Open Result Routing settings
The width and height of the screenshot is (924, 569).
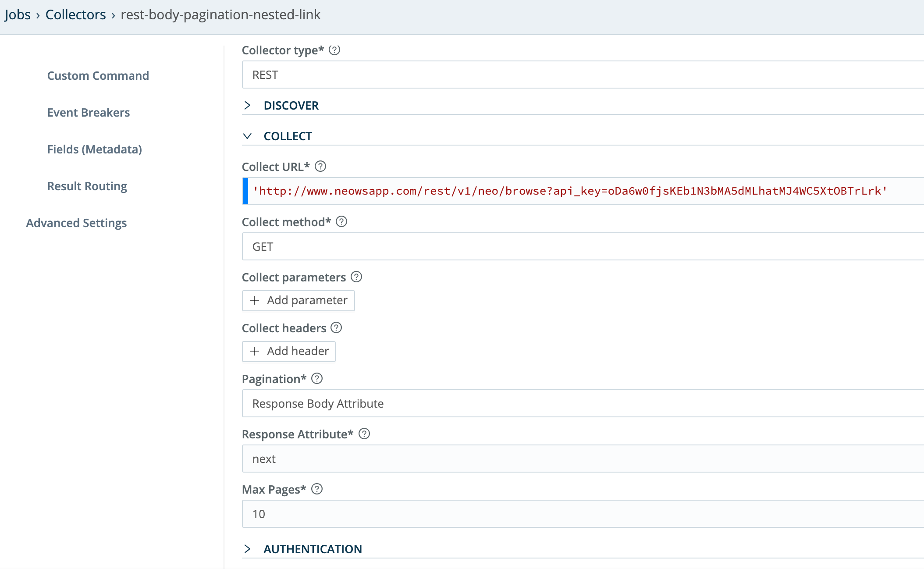pos(87,186)
